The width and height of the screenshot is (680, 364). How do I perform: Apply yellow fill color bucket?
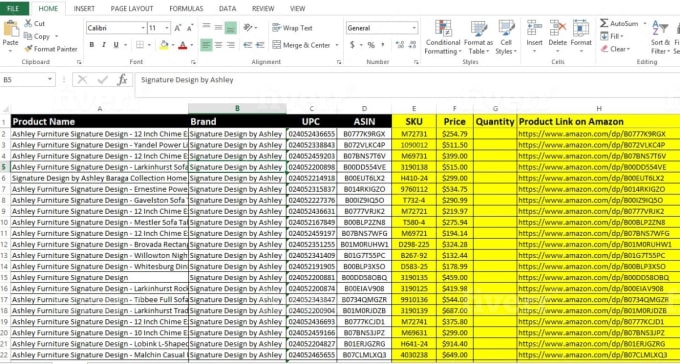(164, 45)
